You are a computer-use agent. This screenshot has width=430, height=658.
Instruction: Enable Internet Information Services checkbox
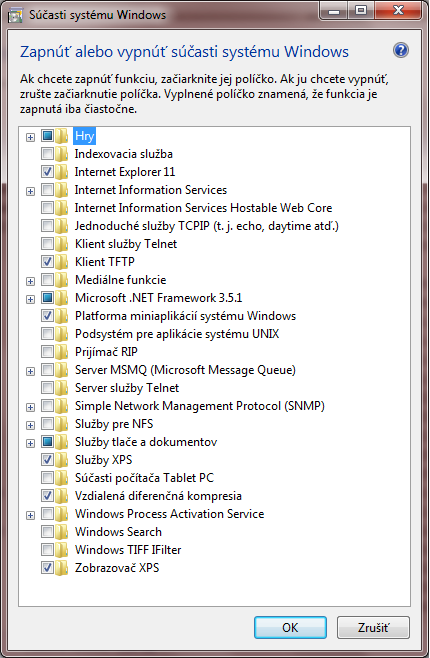pyautogui.click(x=47, y=190)
